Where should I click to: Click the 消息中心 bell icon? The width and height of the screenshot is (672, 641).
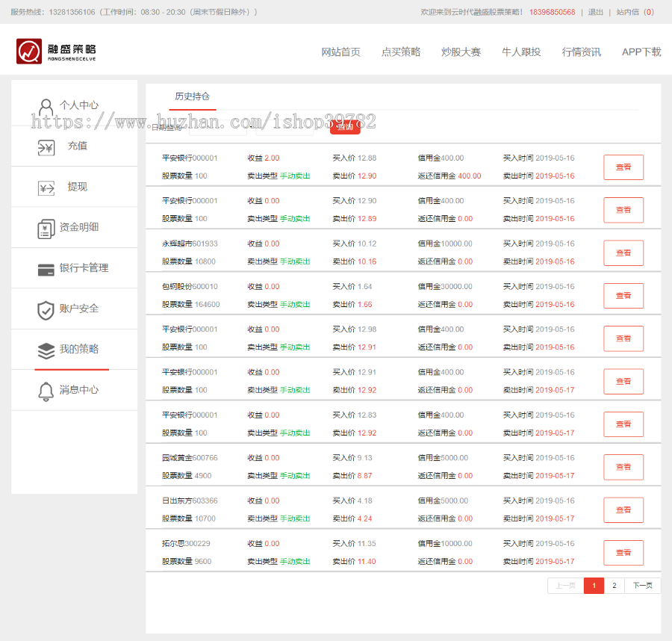46,391
